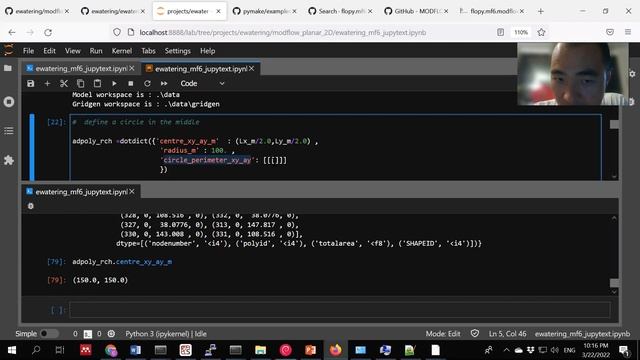Click the lower panel output gear icon
Image resolution: width=640 pixels, height=360 pixels.
coord(31,206)
